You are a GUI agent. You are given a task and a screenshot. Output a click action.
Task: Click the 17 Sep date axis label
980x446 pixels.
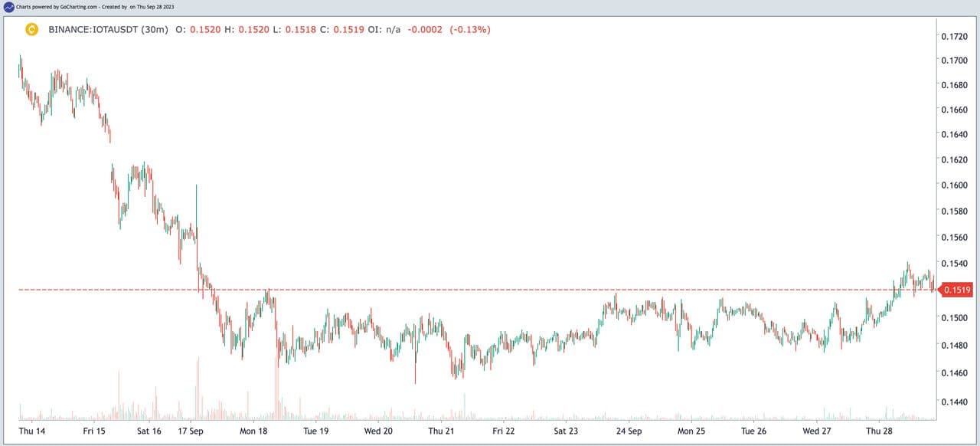click(190, 431)
